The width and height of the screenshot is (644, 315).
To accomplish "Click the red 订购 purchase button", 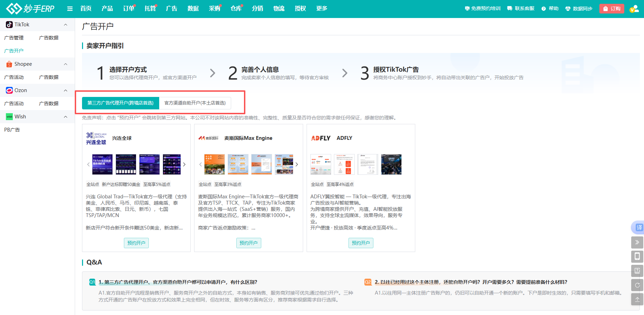I will pos(611,8).
